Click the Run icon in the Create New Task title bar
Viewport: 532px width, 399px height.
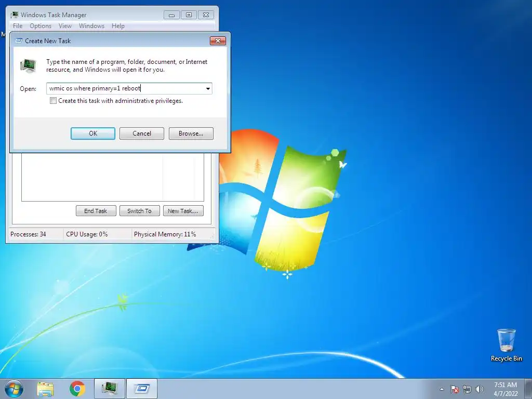tap(19, 41)
